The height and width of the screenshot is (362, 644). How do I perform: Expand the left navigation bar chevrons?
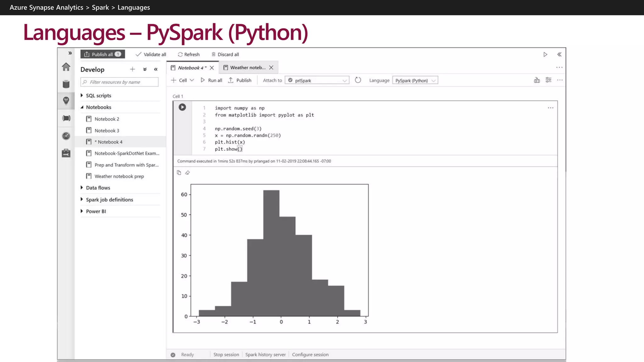tap(70, 53)
